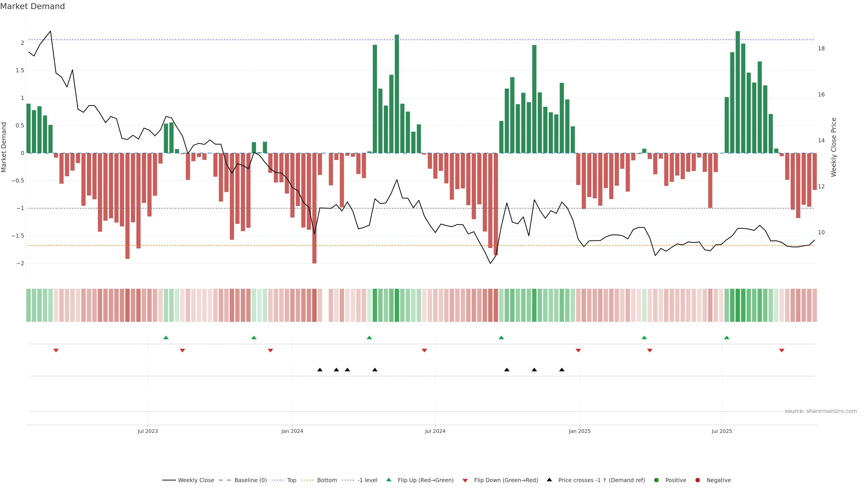Click the Jan 2024 axis label
This screenshot has height=488, width=868.
tap(292, 431)
